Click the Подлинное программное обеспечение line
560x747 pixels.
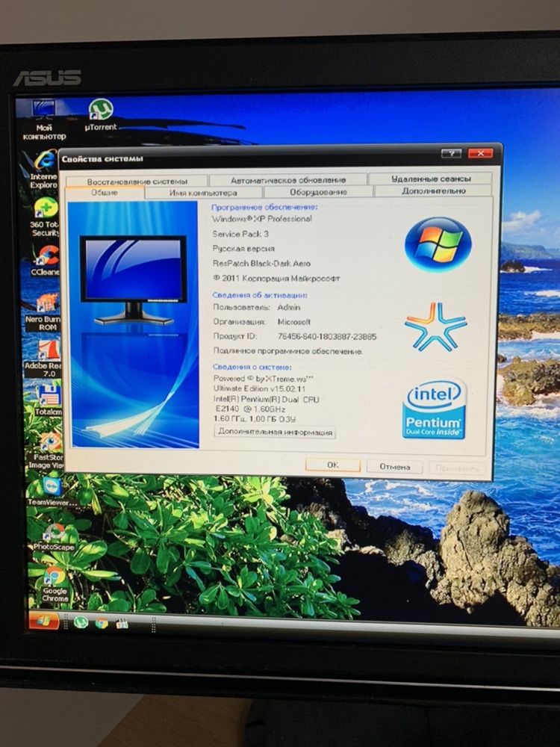point(287,351)
